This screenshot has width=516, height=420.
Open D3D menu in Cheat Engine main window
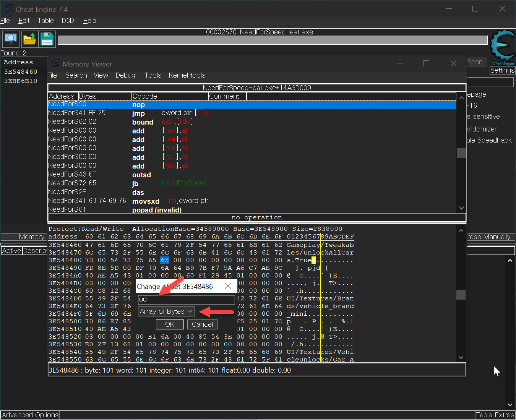click(68, 21)
